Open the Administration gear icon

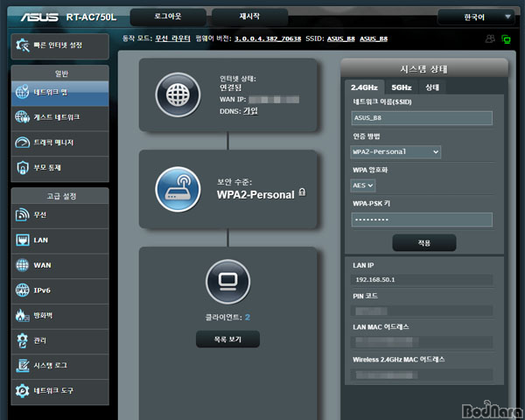[x=22, y=340]
